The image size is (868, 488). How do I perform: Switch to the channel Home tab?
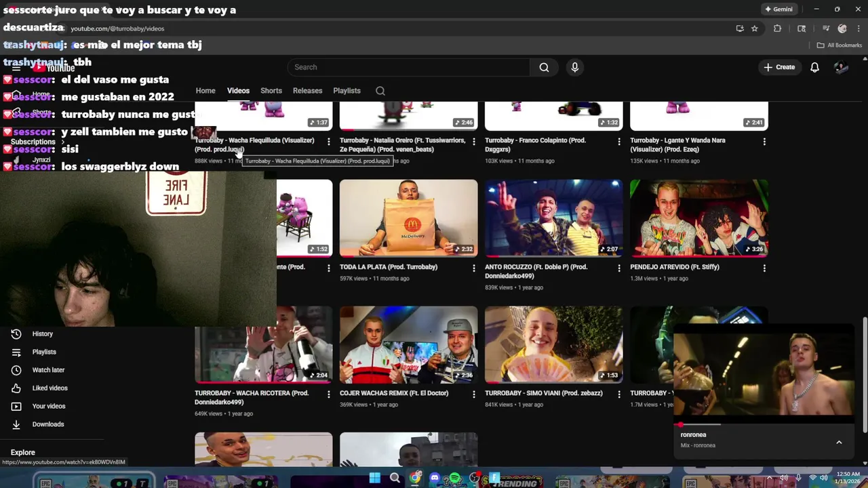coord(205,91)
